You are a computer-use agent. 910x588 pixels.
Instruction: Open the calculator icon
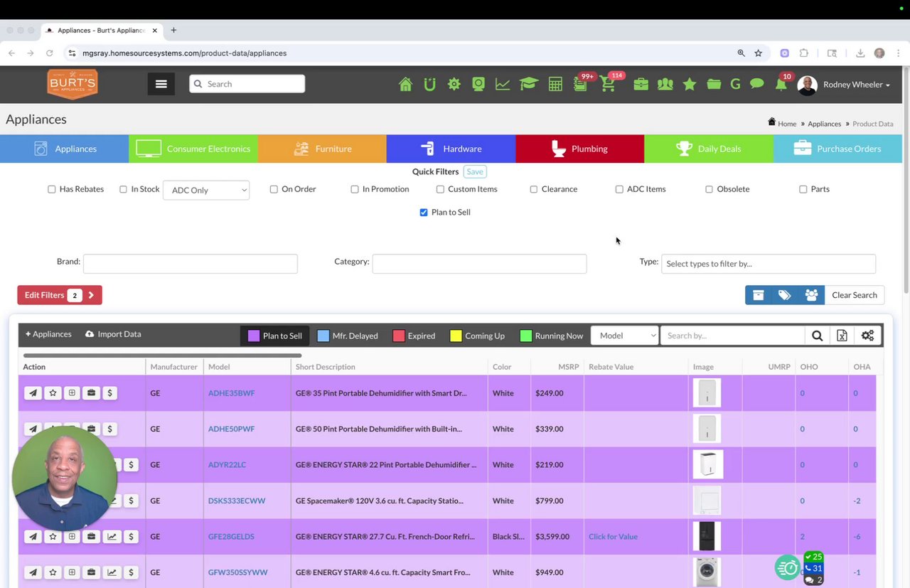click(555, 84)
